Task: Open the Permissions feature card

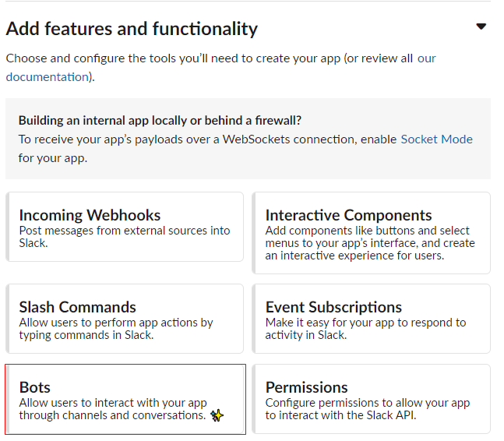Action: point(372,399)
